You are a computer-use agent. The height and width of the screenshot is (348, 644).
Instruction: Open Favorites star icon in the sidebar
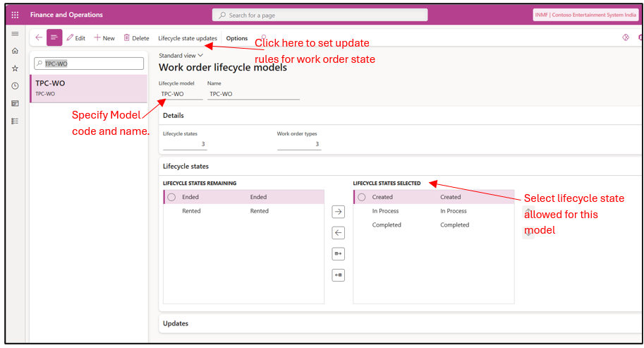(x=16, y=68)
